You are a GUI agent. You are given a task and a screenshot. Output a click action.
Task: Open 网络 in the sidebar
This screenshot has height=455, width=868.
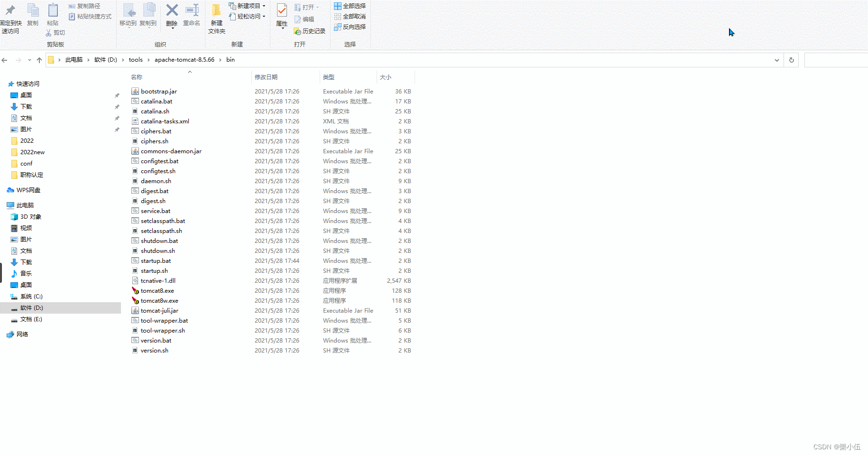click(22, 334)
